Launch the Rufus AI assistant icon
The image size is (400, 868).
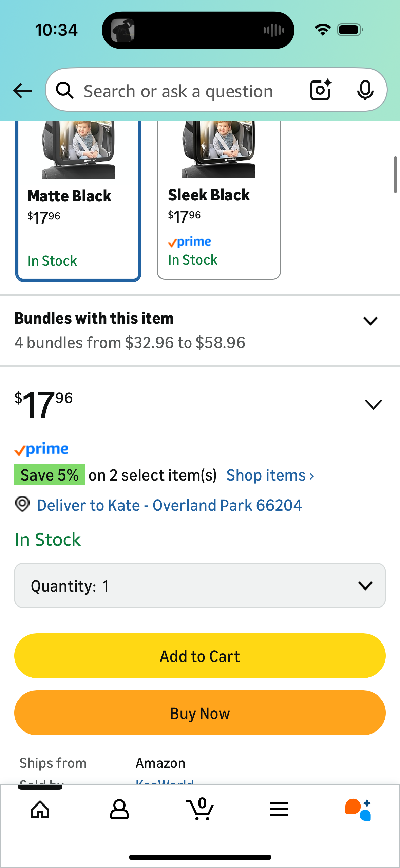pos(358,810)
